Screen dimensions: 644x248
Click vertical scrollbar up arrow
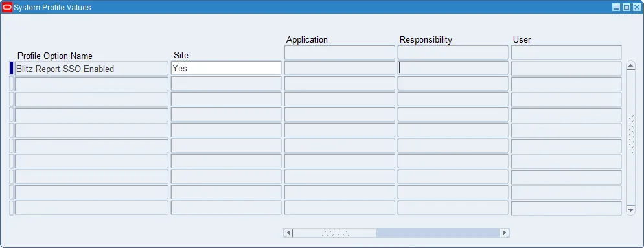click(x=631, y=65)
